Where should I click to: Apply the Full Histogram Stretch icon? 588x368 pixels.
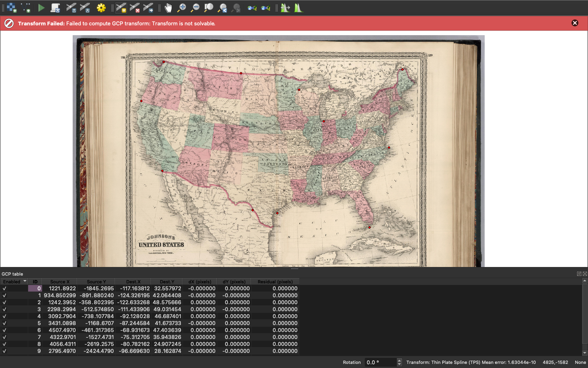pyautogui.click(x=285, y=8)
